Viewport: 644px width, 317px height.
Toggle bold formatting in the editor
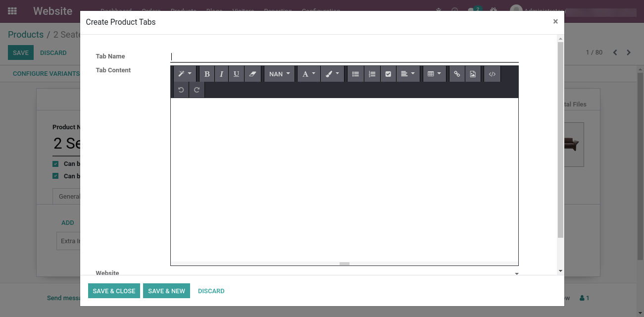tap(207, 74)
